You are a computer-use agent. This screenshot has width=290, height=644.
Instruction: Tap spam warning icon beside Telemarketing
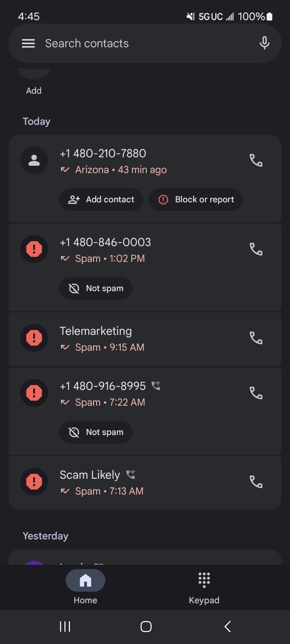click(x=34, y=338)
